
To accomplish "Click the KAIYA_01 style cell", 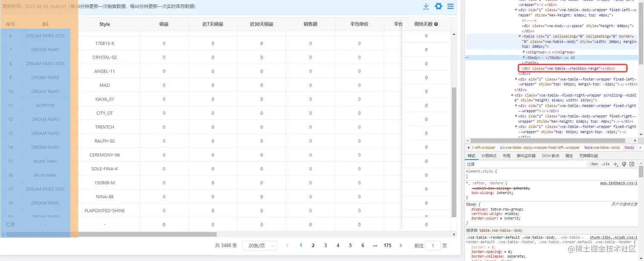I will pos(105,99).
